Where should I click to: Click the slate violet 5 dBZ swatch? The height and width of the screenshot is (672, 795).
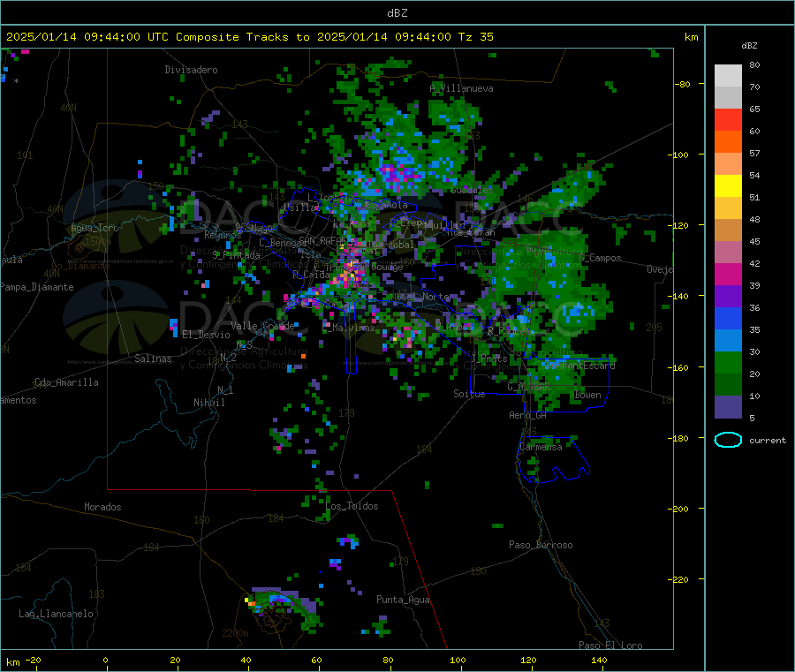coord(728,407)
